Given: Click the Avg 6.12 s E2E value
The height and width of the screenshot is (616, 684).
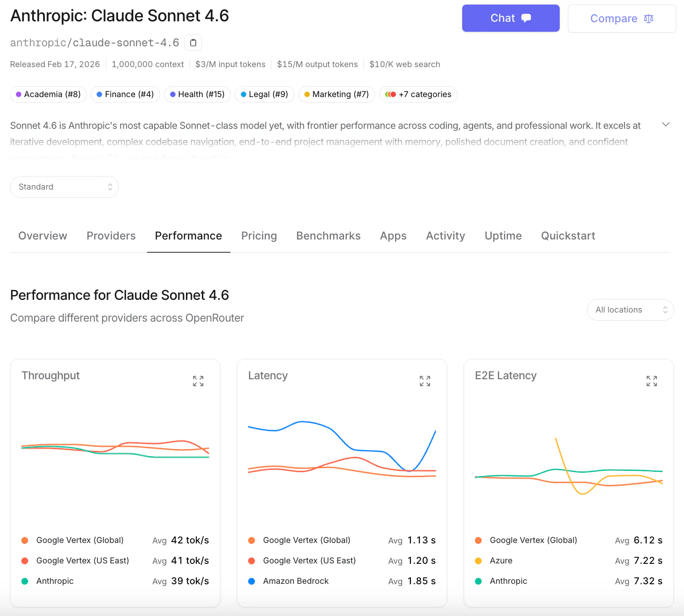Looking at the screenshot, I should tap(639, 540).
